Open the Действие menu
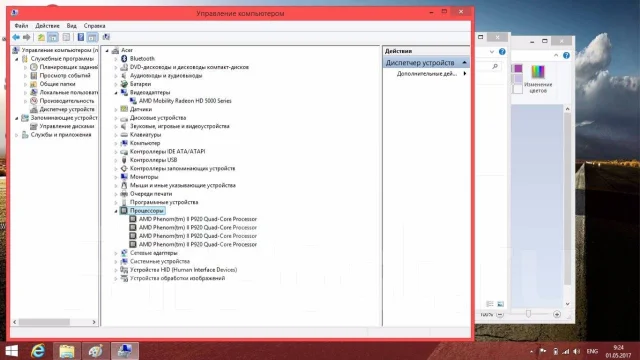The height and width of the screenshot is (360, 640). coord(47,26)
